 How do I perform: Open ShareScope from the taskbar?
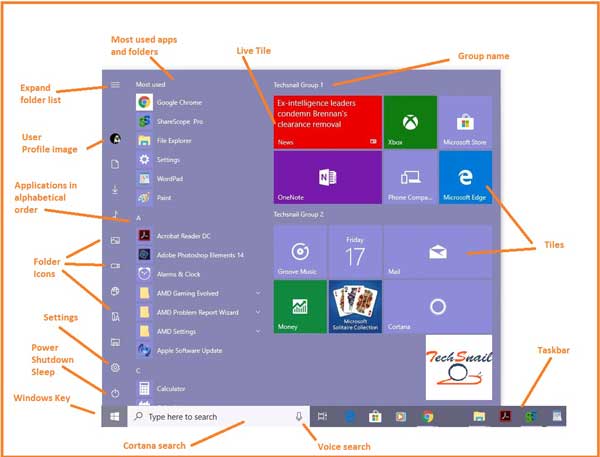point(531,416)
